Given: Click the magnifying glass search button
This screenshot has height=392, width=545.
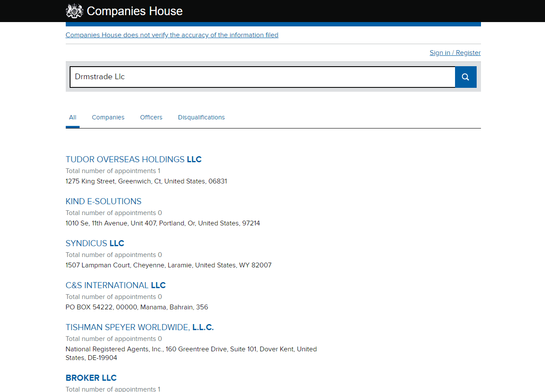Looking at the screenshot, I should [x=465, y=77].
